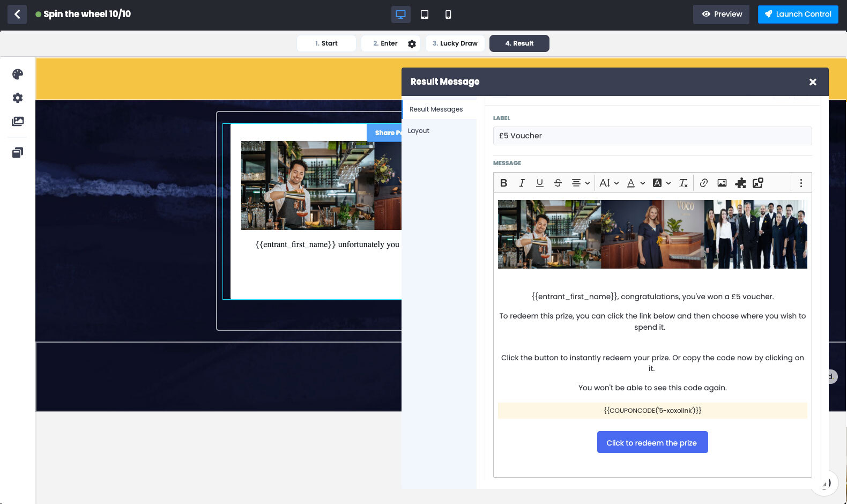Click the 'Spin the wheel 10/10' title
Viewport: 847px width, 504px height.
click(87, 14)
